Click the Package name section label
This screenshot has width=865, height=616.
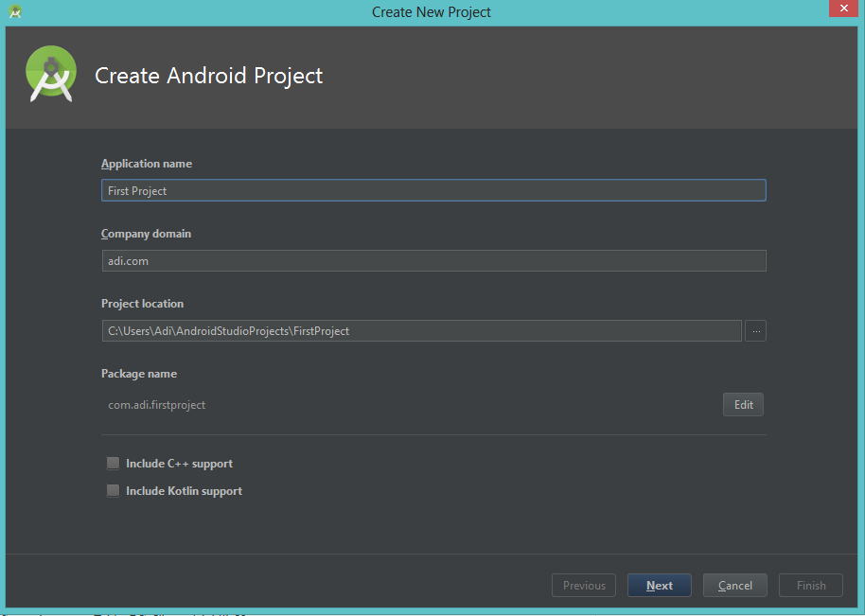(139, 373)
